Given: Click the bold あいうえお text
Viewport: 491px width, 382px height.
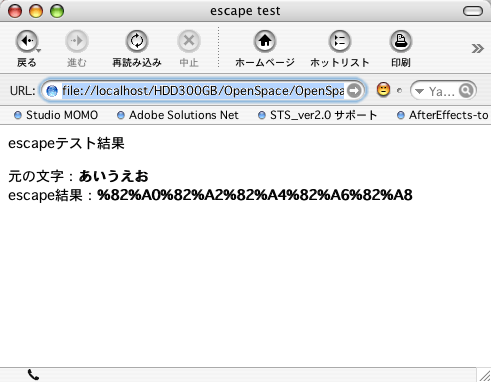Looking at the screenshot, I should point(113,176).
